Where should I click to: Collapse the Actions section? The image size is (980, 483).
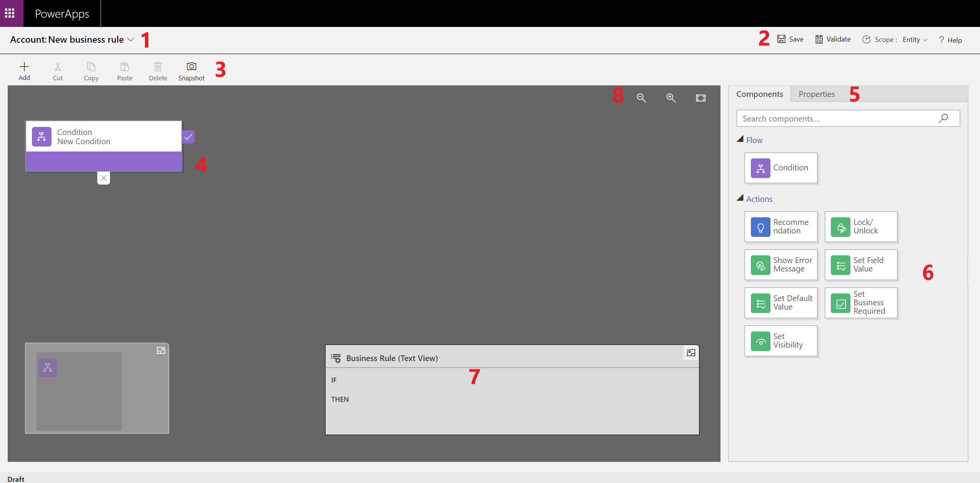tap(740, 198)
